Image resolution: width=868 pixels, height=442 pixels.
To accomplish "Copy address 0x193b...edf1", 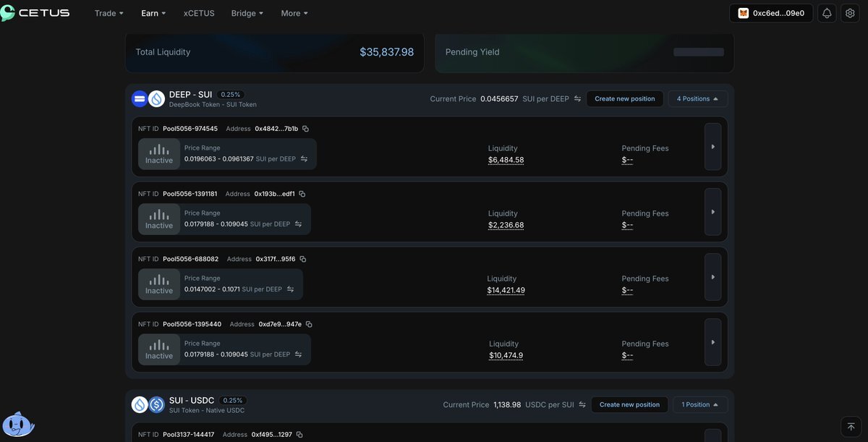I will (302, 194).
